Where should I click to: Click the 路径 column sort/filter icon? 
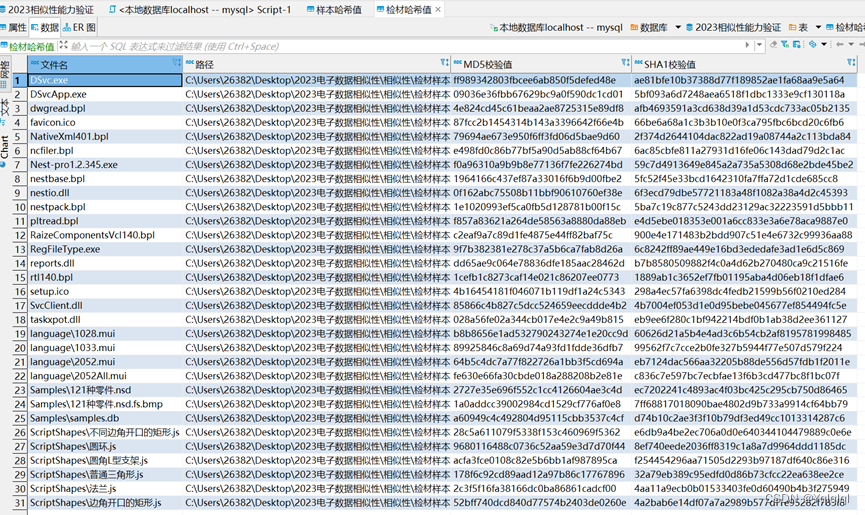[445, 63]
